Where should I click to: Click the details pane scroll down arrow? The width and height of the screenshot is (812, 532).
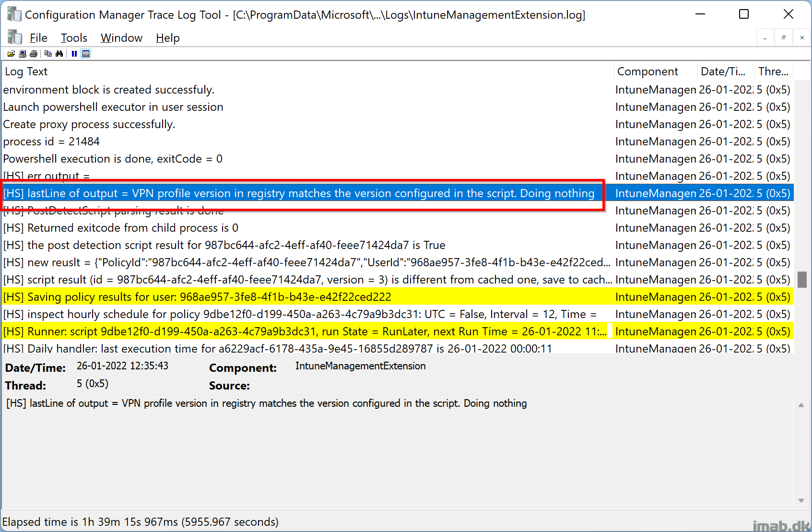(x=801, y=500)
